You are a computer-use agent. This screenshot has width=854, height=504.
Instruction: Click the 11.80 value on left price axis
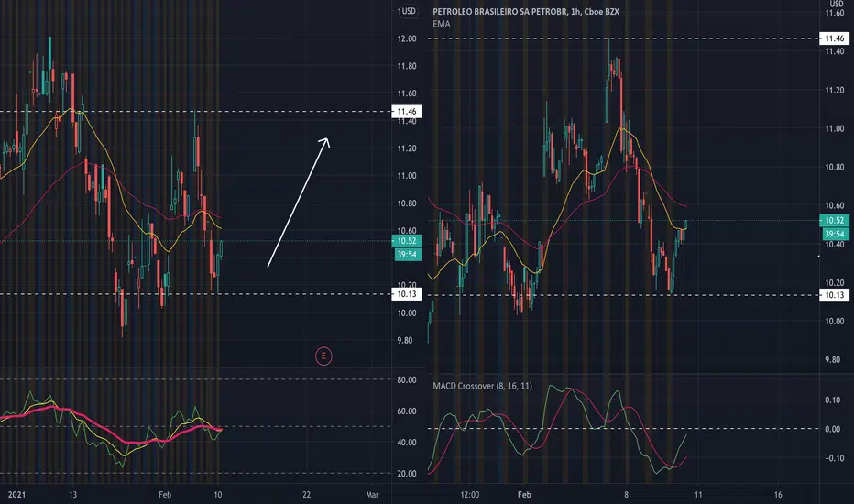[x=407, y=66]
